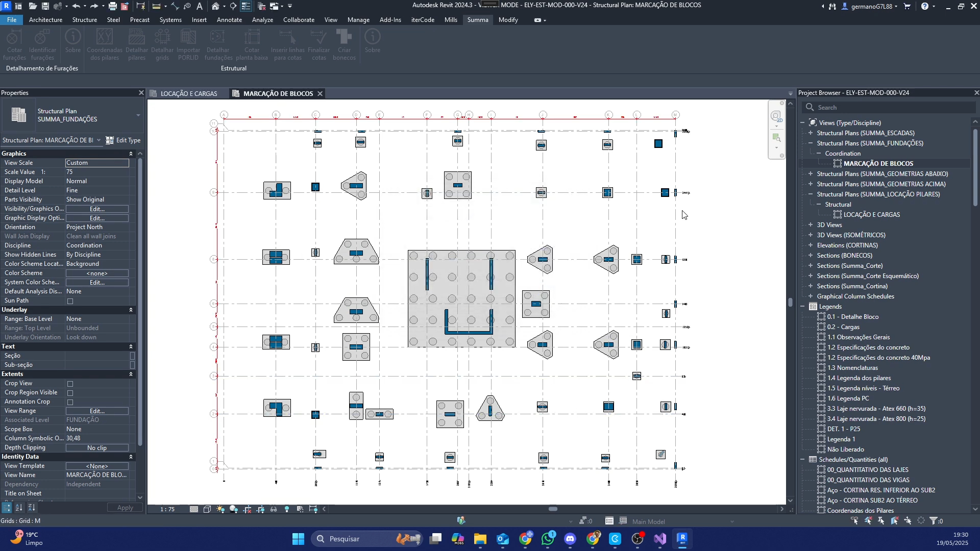The height and width of the screenshot is (551, 980).
Task: Click the Thin Lines icon in quick access toolbar
Action: click(x=246, y=6)
